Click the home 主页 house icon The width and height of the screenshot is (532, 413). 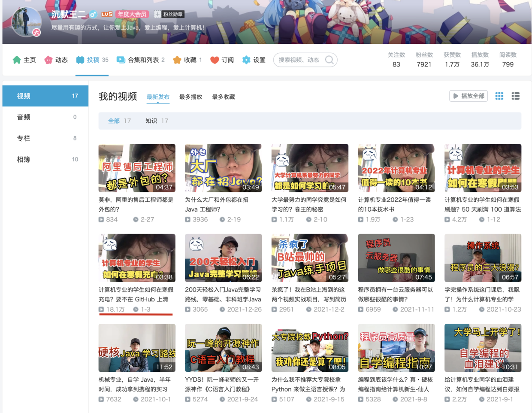pos(17,60)
